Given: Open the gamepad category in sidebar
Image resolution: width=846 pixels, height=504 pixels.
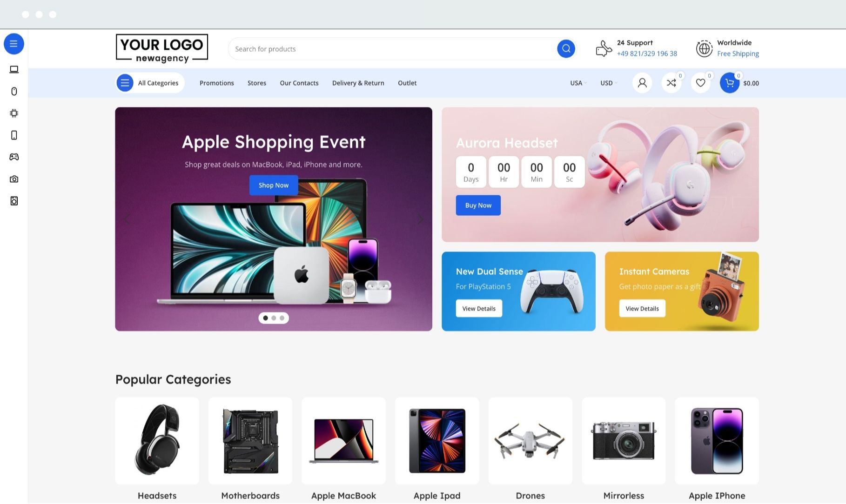Looking at the screenshot, I should tap(14, 157).
